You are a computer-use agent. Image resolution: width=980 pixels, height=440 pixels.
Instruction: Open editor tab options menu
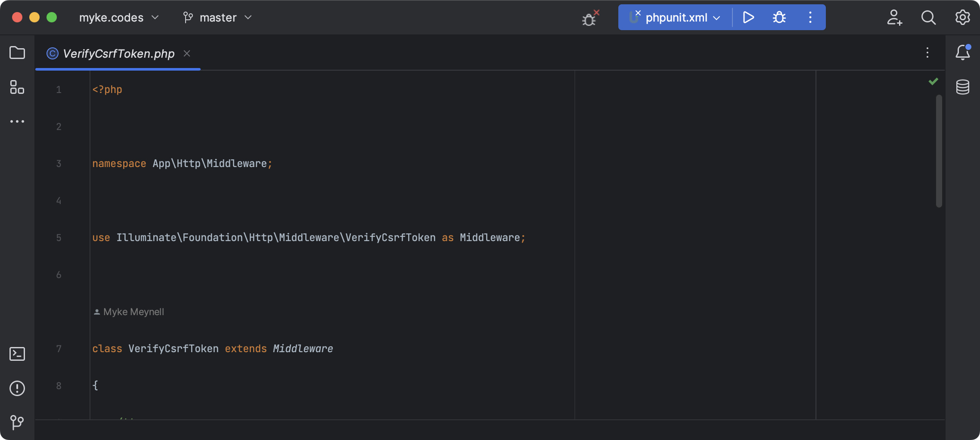coord(927,53)
